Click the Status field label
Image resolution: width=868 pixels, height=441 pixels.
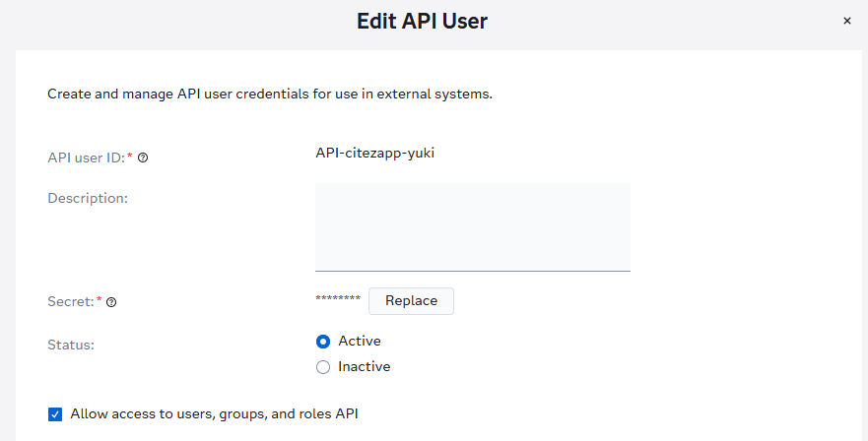click(x=71, y=345)
